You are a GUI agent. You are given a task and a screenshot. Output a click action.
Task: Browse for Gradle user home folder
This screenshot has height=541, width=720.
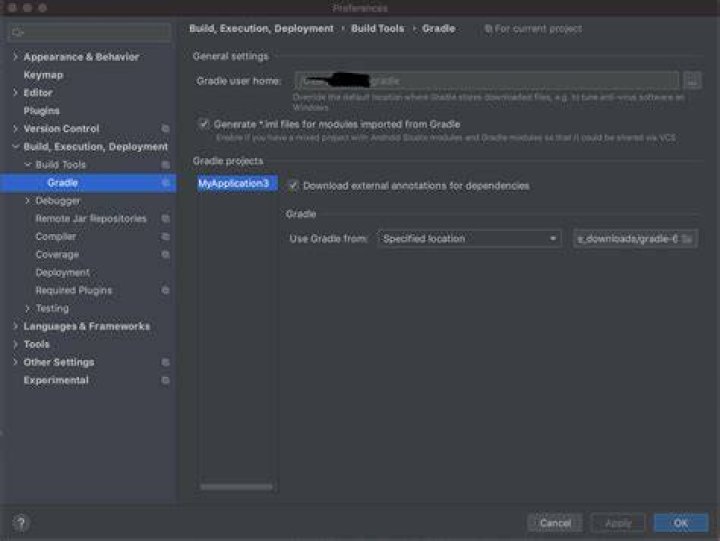pyautogui.click(x=692, y=81)
